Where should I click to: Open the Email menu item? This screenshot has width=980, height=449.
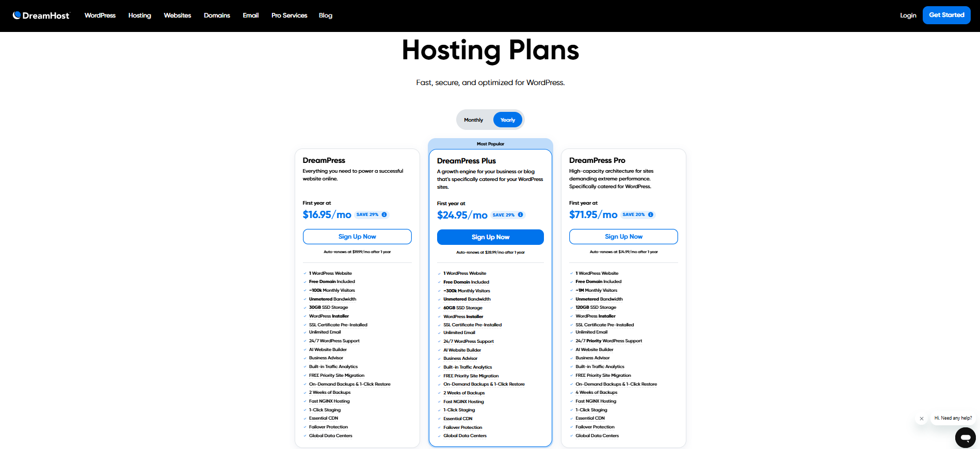tap(250, 15)
